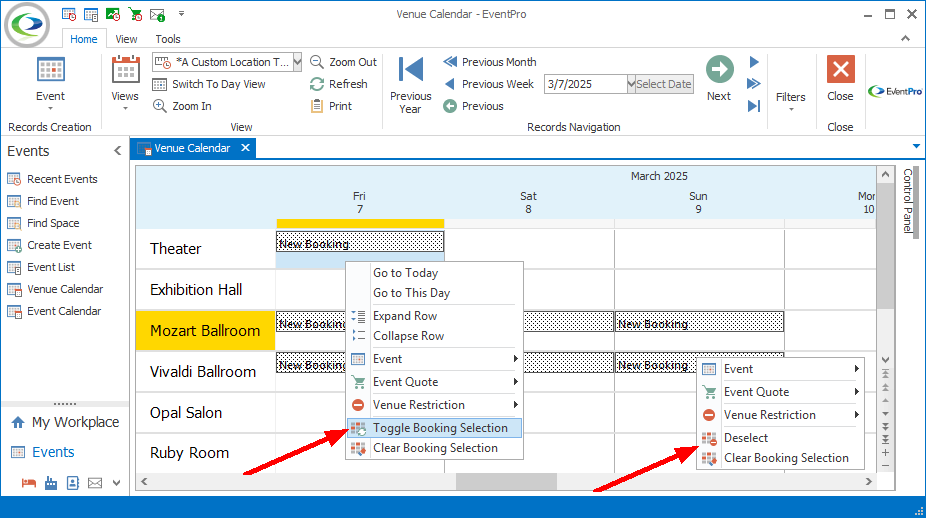Click the contact icon in navigation footer

pos(73,483)
